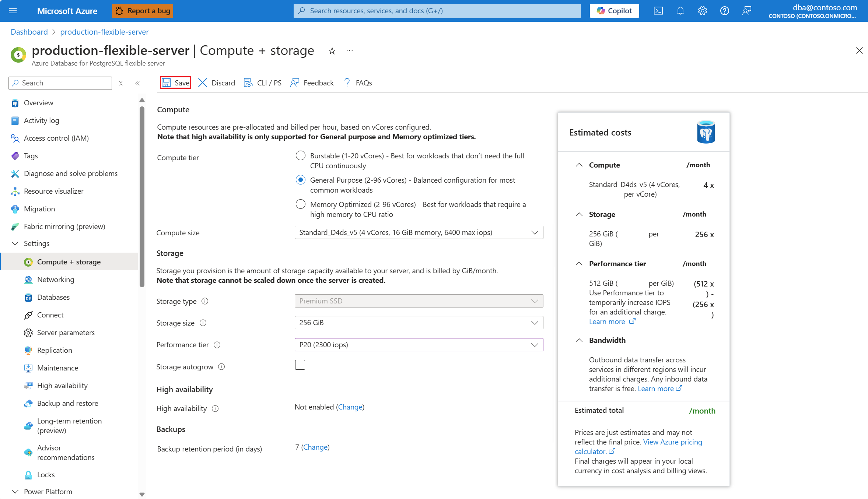Open Networking in the sidebar menu
868x499 pixels.
pos(56,280)
